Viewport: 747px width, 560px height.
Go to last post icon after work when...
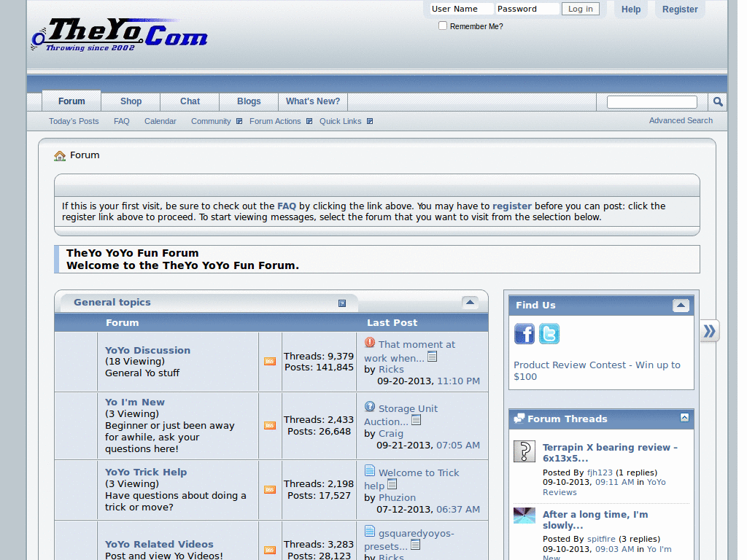pos(432,356)
